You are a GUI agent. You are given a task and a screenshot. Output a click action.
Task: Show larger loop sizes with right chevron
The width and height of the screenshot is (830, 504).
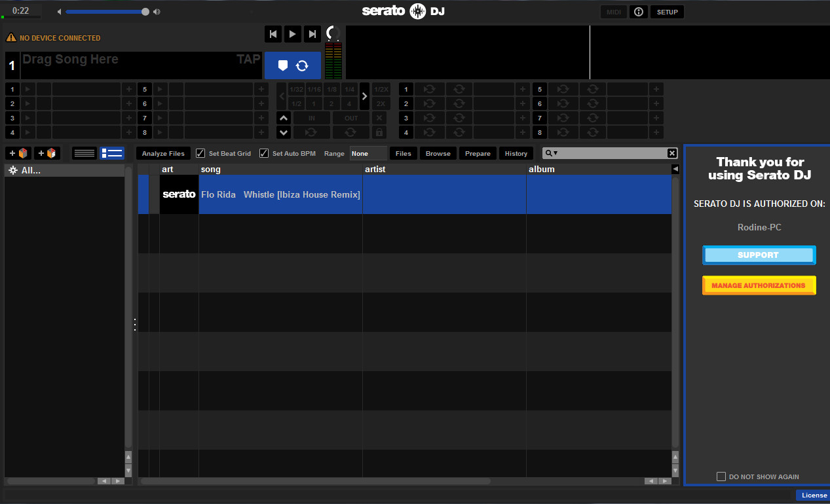[x=364, y=96]
